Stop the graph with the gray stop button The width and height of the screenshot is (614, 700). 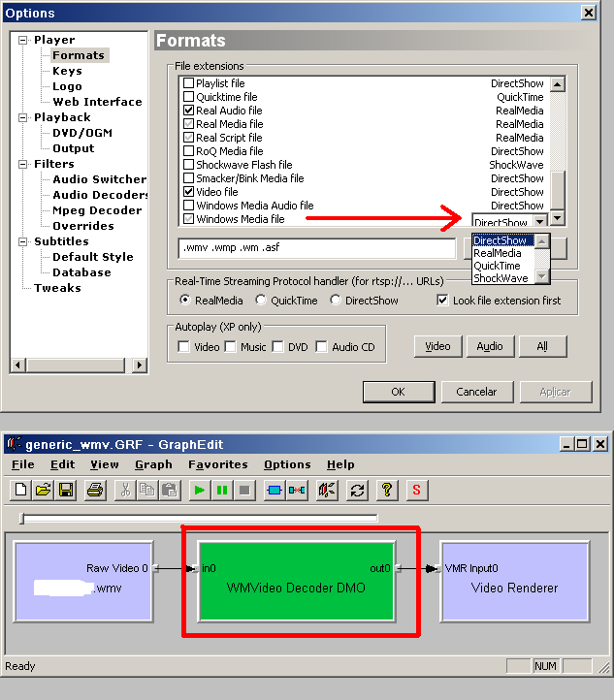point(244,491)
